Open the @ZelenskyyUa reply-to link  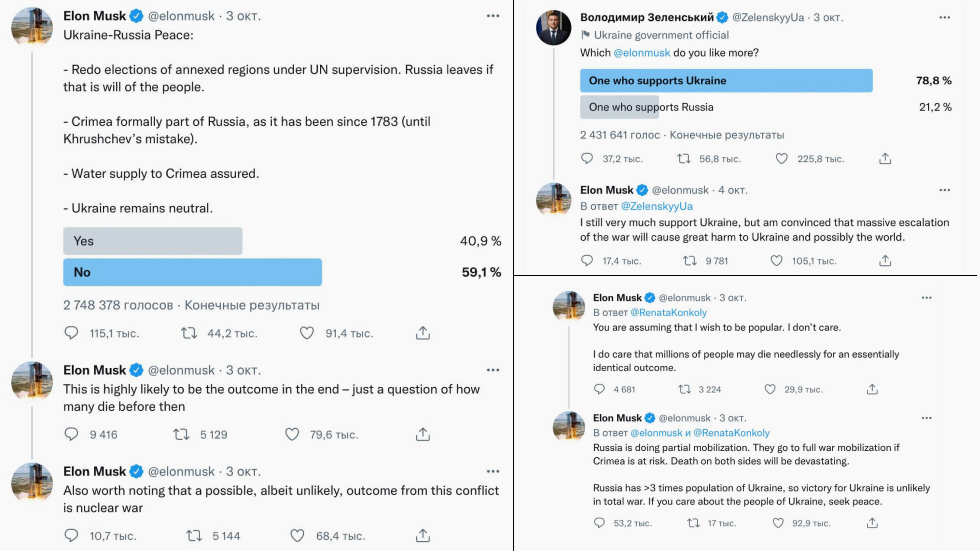pos(656,206)
